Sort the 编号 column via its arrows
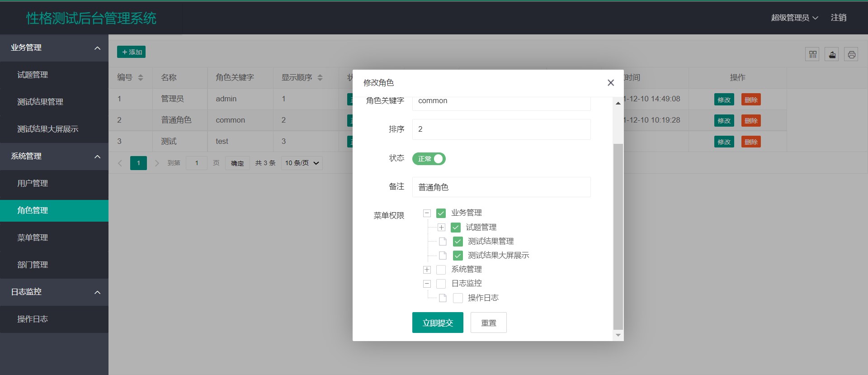This screenshot has height=375, width=868. click(141, 77)
